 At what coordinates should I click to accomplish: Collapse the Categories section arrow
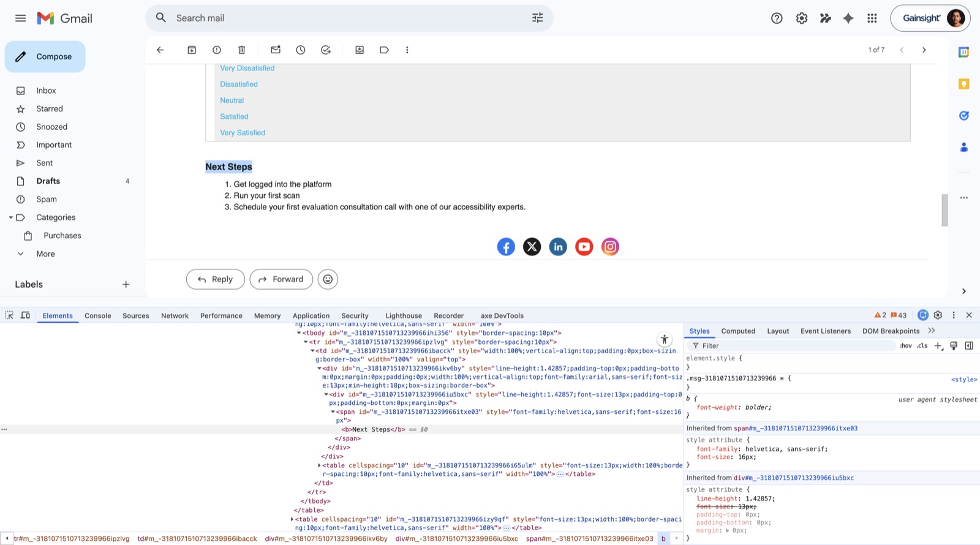click(10, 217)
